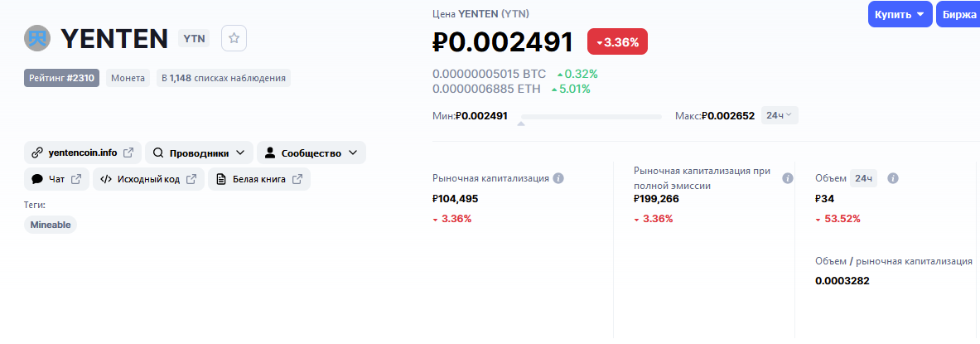Viewport: 980px width, 344px height.
Task: Open the Белая книга whitepaper
Action: click(x=259, y=179)
